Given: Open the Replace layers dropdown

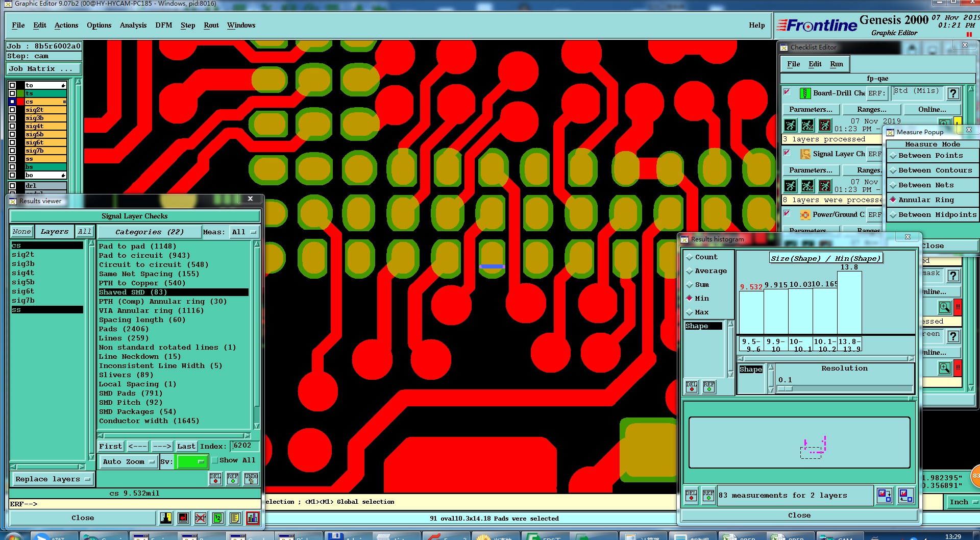Looking at the screenshot, I should (52, 479).
